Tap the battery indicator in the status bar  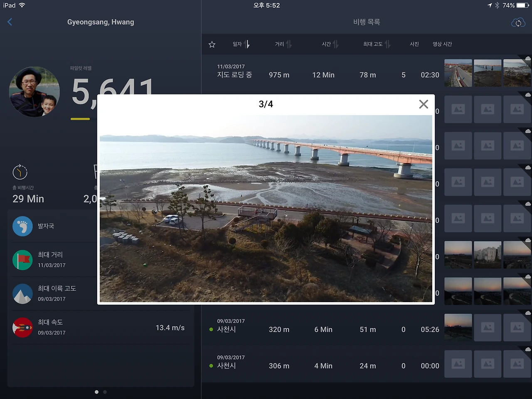pyautogui.click(x=523, y=5)
